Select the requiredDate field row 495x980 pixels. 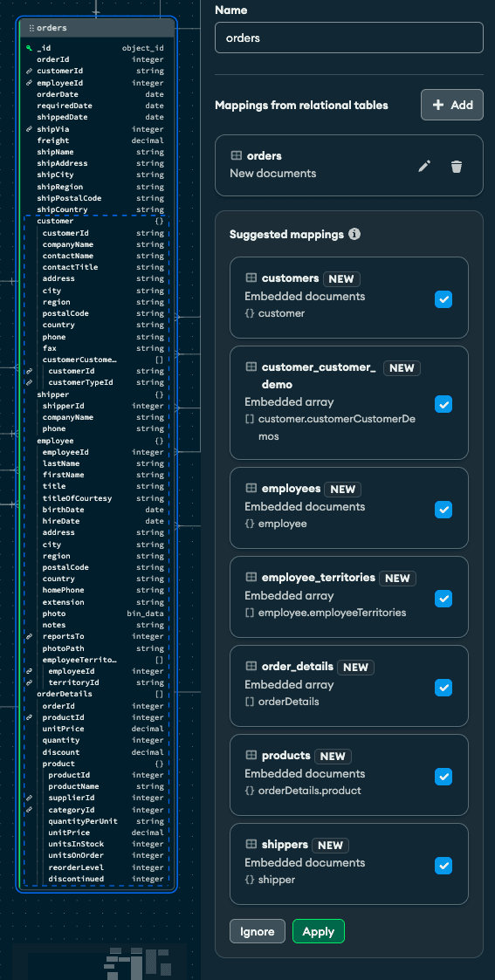click(97, 106)
